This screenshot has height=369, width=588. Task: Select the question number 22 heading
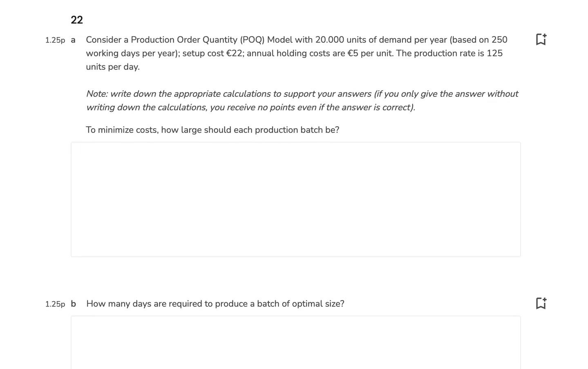(77, 19)
